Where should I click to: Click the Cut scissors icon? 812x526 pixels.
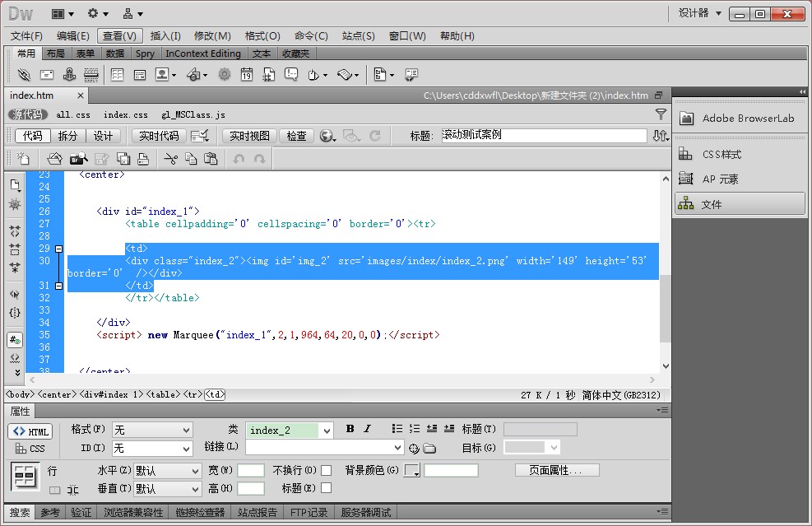(170, 159)
